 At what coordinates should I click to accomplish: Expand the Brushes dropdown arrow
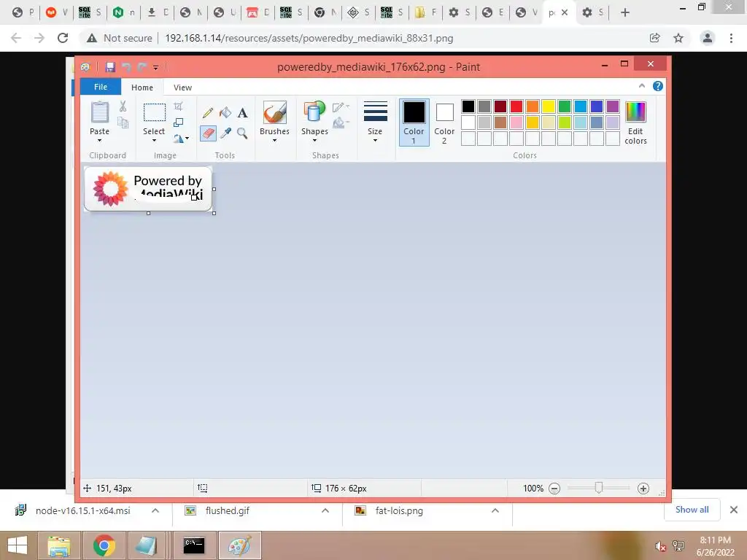point(275,141)
